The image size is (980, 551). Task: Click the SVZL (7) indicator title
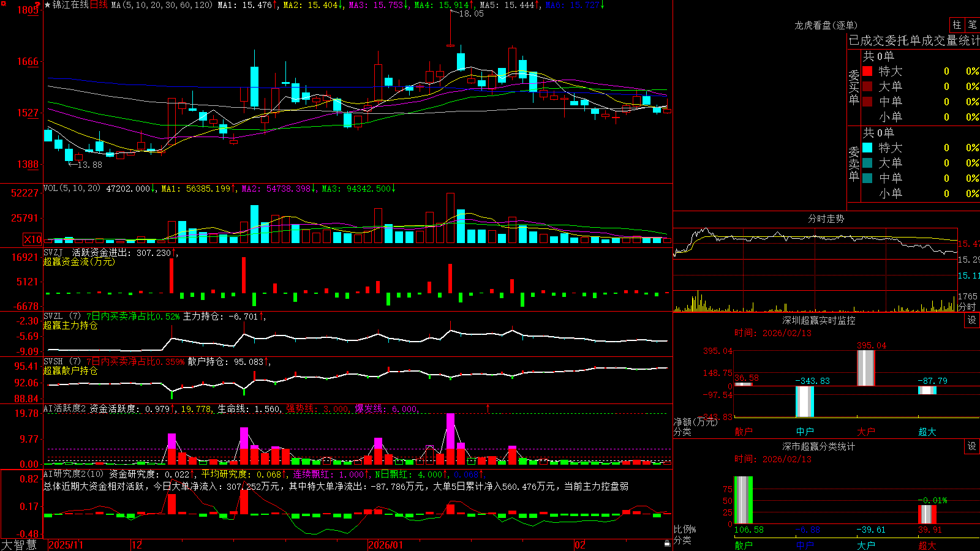(x=62, y=317)
